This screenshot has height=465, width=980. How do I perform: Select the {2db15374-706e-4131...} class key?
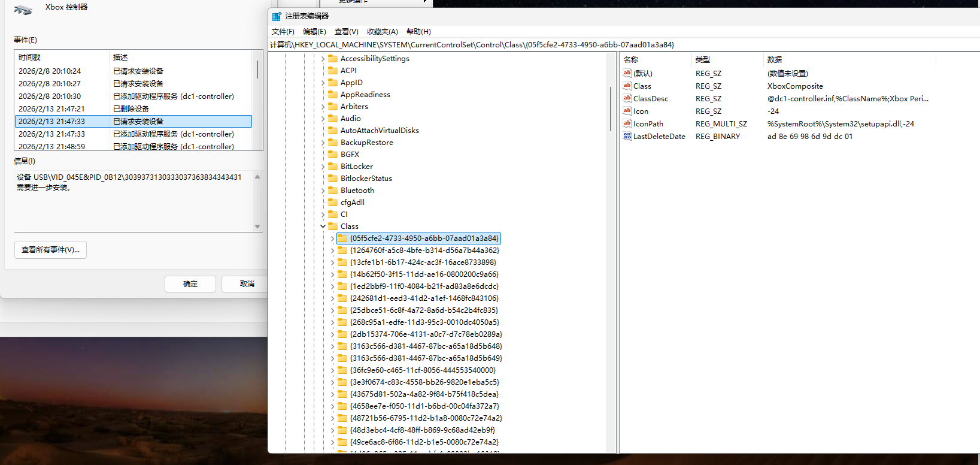[x=426, y=334]
